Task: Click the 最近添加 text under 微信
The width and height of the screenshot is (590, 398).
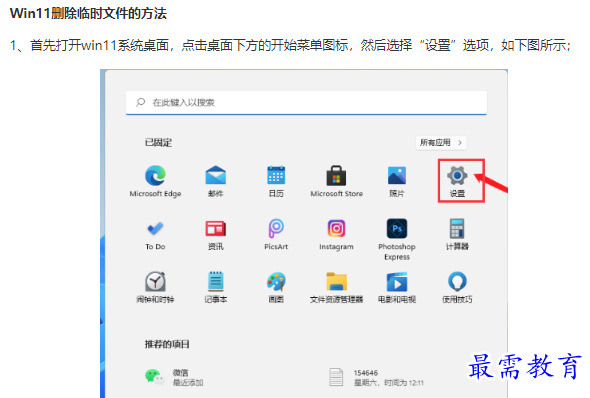Action: point(188,383)
